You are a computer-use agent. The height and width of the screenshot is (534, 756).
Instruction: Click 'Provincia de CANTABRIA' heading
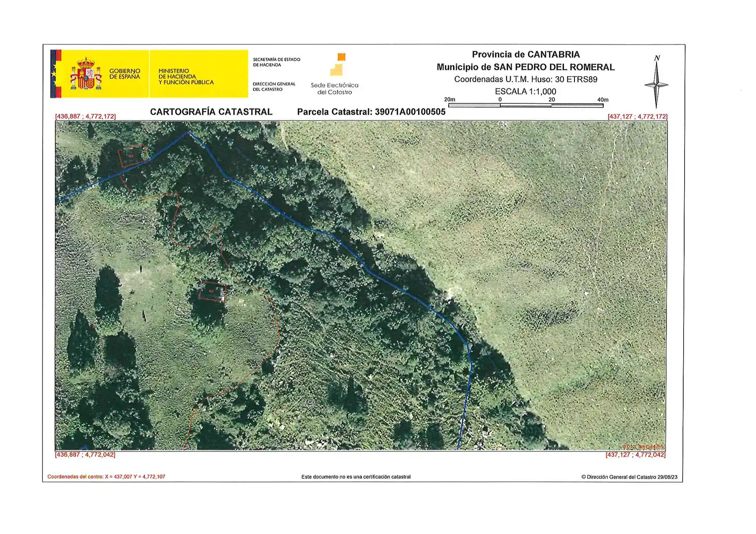click(526, 54)
